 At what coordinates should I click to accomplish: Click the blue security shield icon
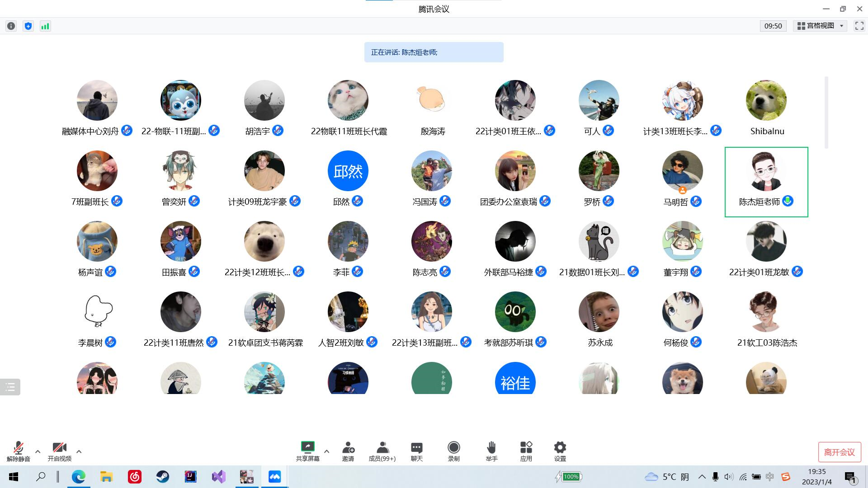[28, 26]
